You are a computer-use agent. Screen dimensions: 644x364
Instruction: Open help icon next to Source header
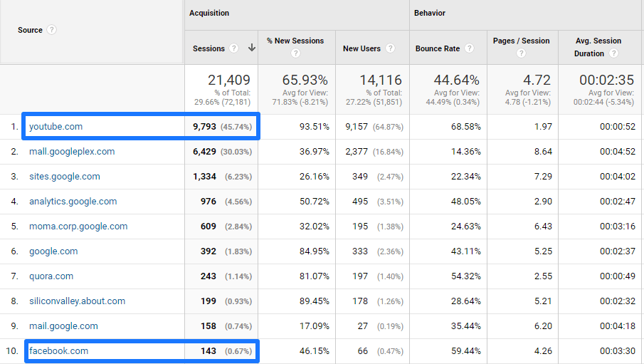pyautogui.click(x=51, y=30)
